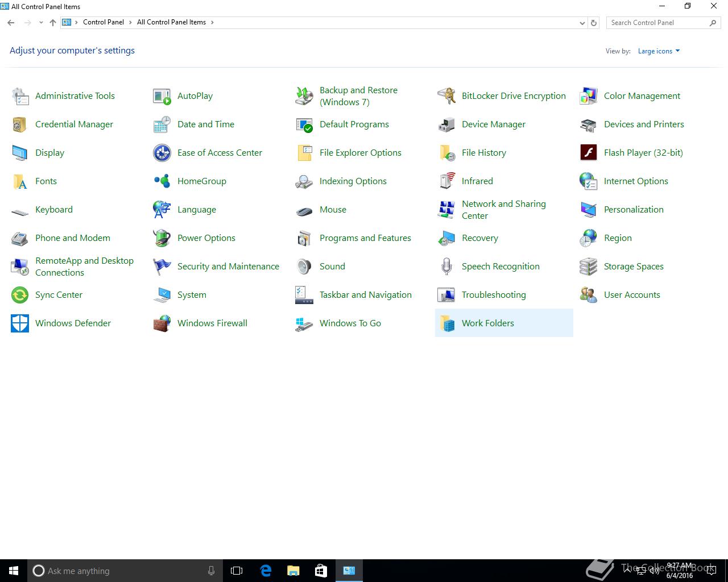Open the Recent locations dropdown arrow
The width and height of the screenshot is (728, 582).
41,23
